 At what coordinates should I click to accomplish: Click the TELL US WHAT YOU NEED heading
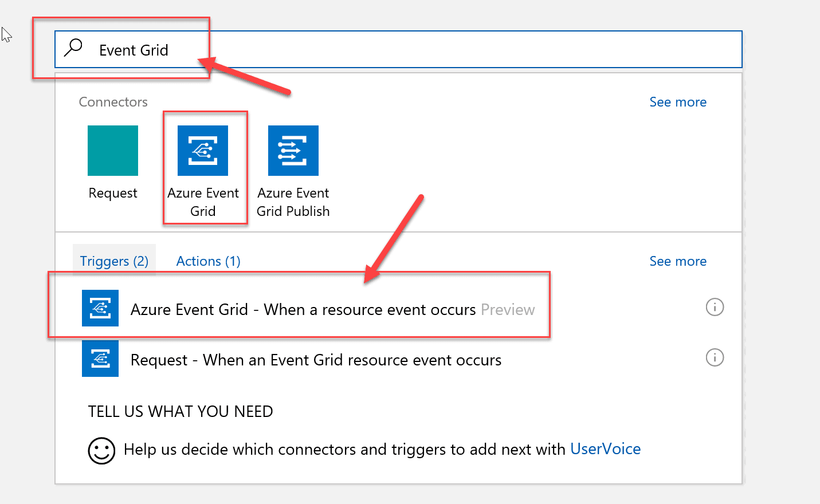pyautogui.click(x=181, y=412)
